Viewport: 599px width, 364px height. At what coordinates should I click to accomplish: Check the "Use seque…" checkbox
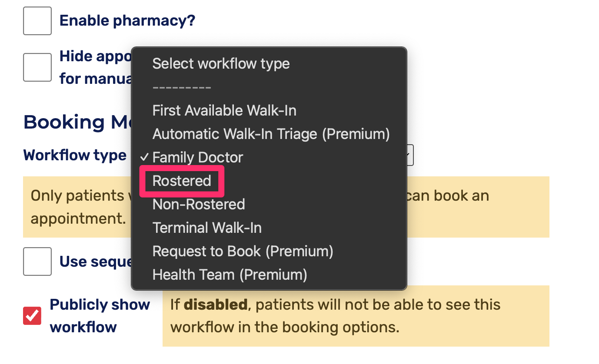tap(37, 261)
